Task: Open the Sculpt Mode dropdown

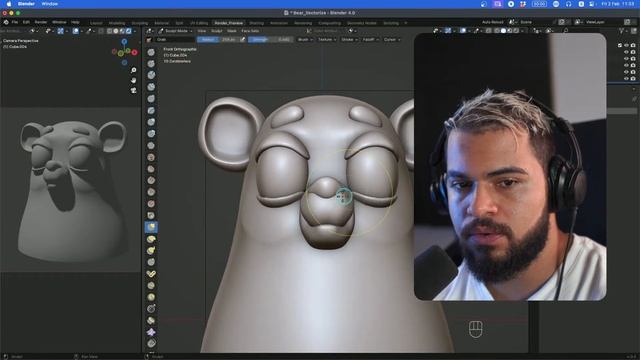Action: pos(176,31)
